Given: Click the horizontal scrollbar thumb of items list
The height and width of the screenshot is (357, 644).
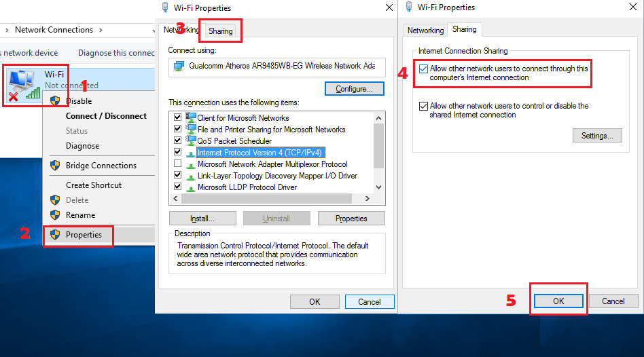Looking at the screenshot, I should click(266, 199).
